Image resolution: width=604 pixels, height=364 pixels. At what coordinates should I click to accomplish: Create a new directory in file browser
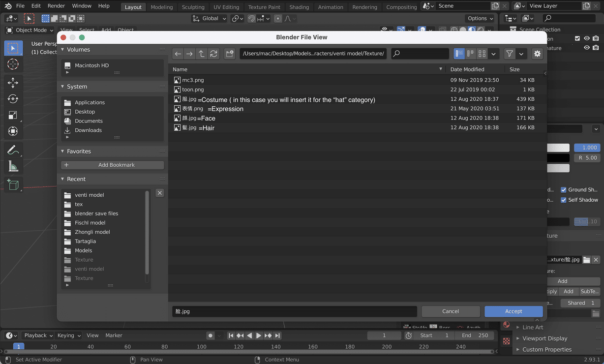229,54
